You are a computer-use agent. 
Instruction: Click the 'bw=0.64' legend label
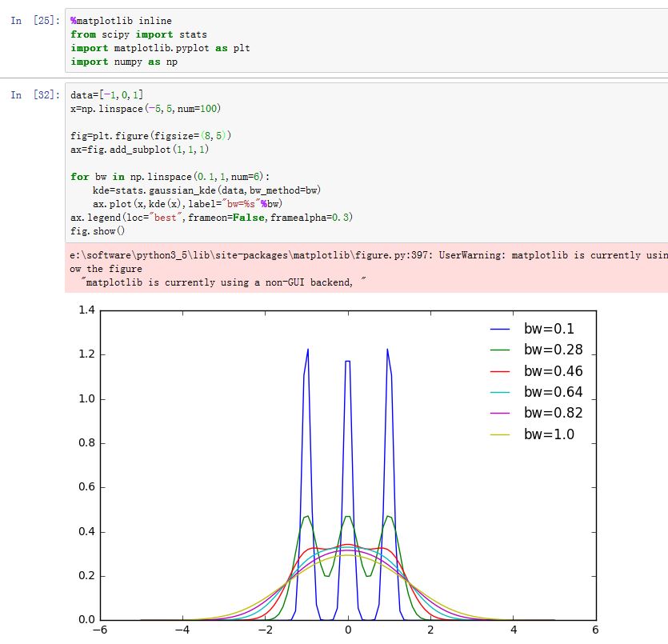pyautogui.click(x=553, y=393)
